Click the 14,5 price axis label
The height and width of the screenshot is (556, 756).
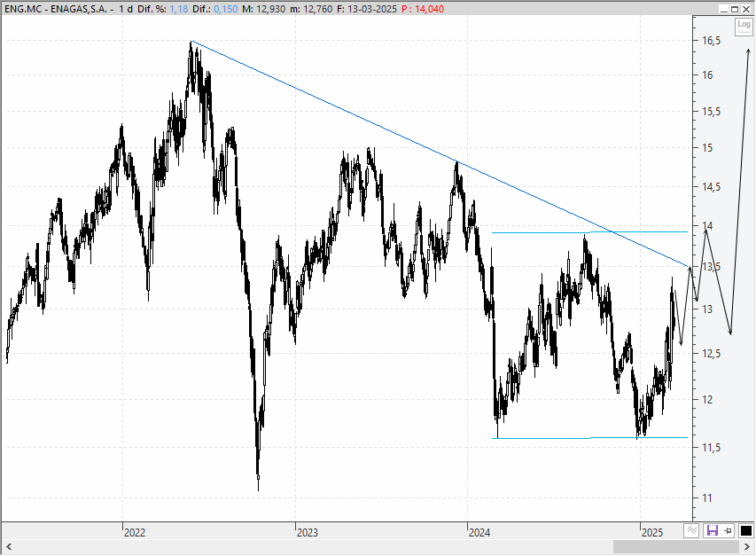(x=711, y=186)
